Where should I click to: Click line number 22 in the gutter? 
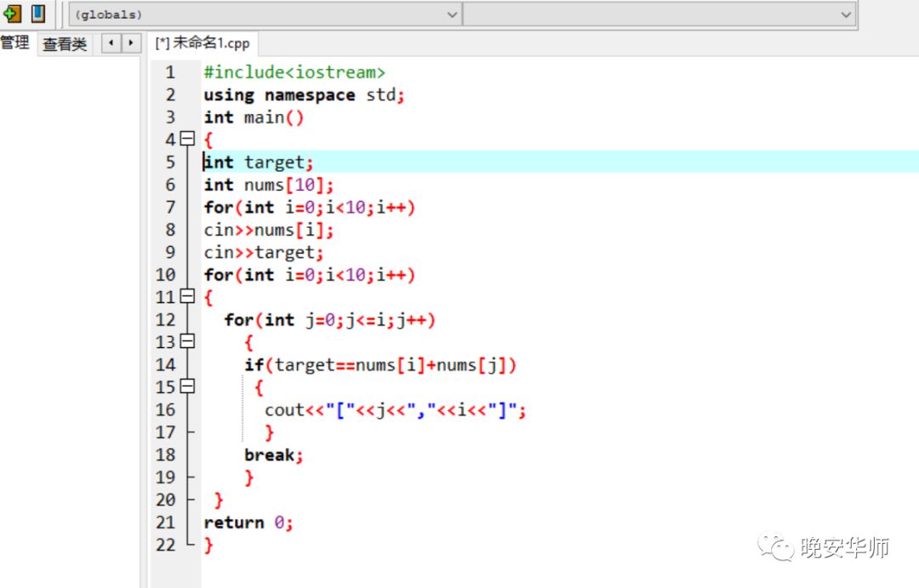click(x=165, y=545)
